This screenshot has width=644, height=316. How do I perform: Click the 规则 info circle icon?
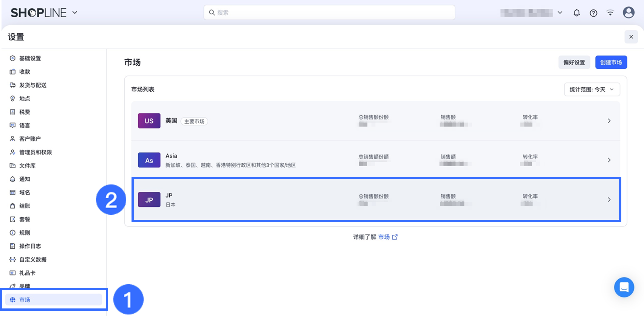tap(12, 232)
